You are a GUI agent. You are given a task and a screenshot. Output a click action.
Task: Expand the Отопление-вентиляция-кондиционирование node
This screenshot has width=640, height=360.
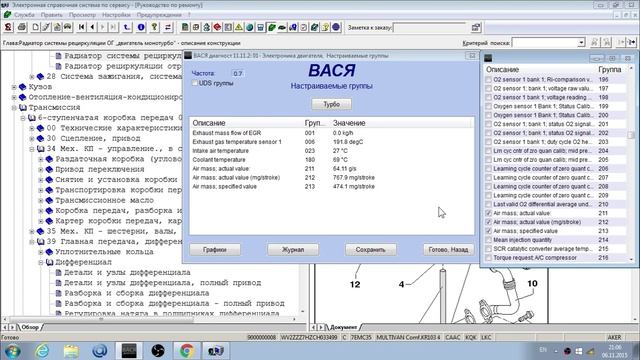click(x=14, y=97)
